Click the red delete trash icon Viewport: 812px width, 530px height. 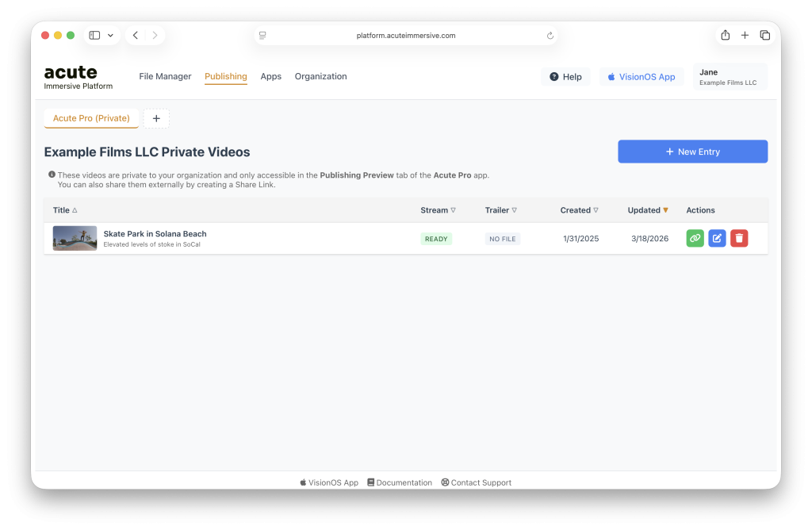[739, 238]
